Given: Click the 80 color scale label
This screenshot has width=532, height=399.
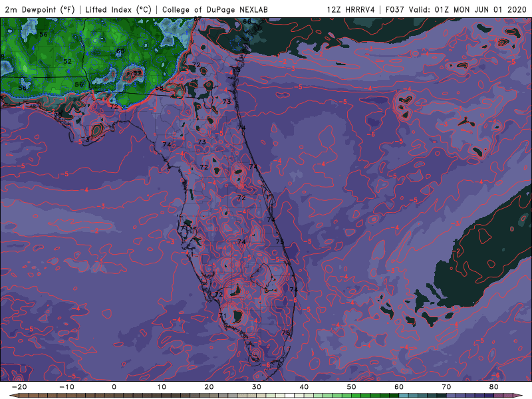Looking at the screenshot, I should point(494,387).
